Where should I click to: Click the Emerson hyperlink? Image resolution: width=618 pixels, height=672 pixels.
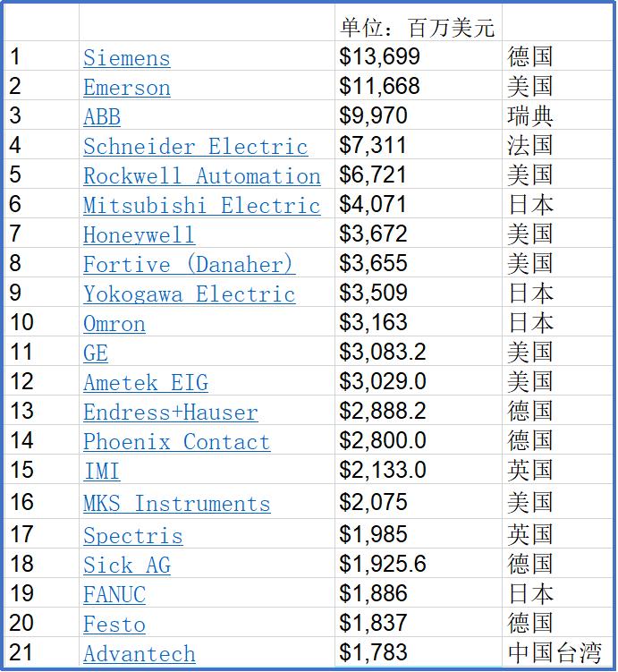(126, 88)
